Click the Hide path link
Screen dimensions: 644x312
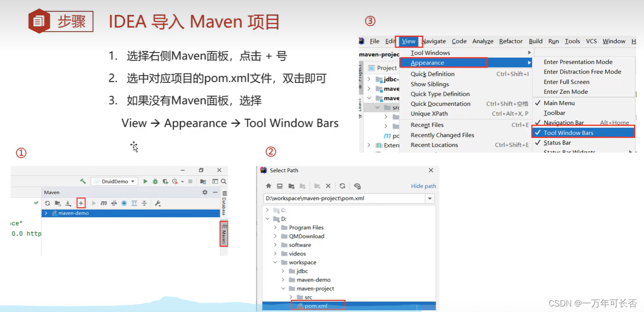click(424, 186)
